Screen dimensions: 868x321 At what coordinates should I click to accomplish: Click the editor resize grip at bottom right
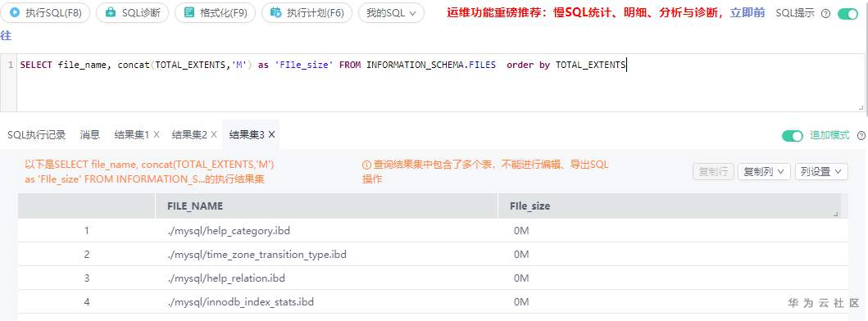point(861,107)
